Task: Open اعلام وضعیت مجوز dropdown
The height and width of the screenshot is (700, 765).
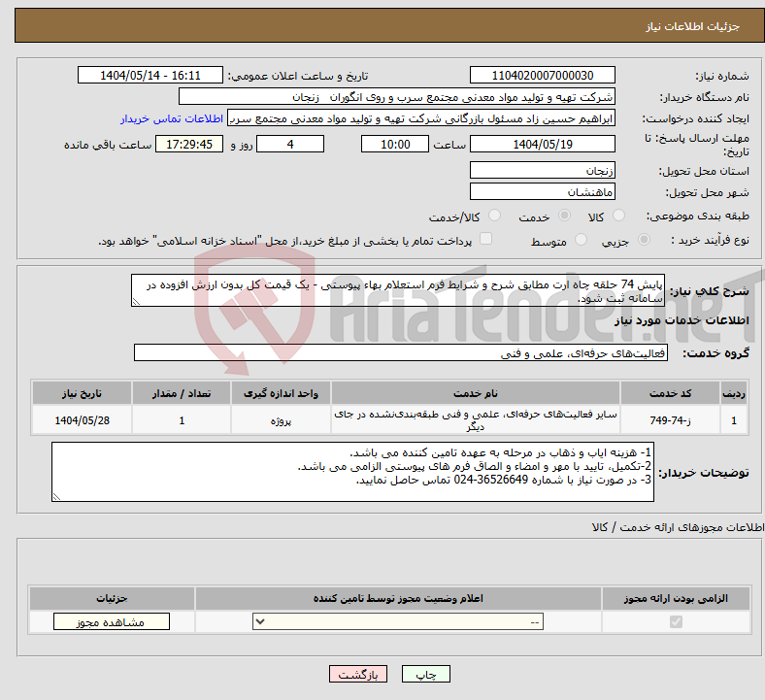Action: click(398, 621)
